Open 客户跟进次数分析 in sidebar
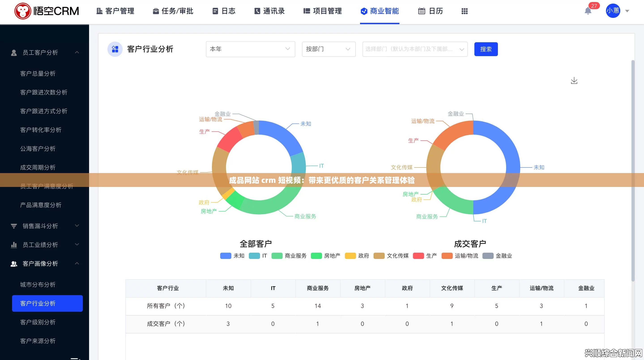The height and width of the screenshot is (360, 644). pyautogui.click(x=44, y=92)
